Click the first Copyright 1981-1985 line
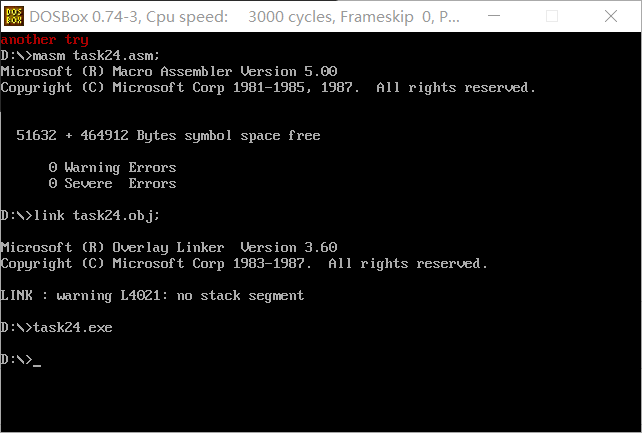642x433 pixels. 268,87
